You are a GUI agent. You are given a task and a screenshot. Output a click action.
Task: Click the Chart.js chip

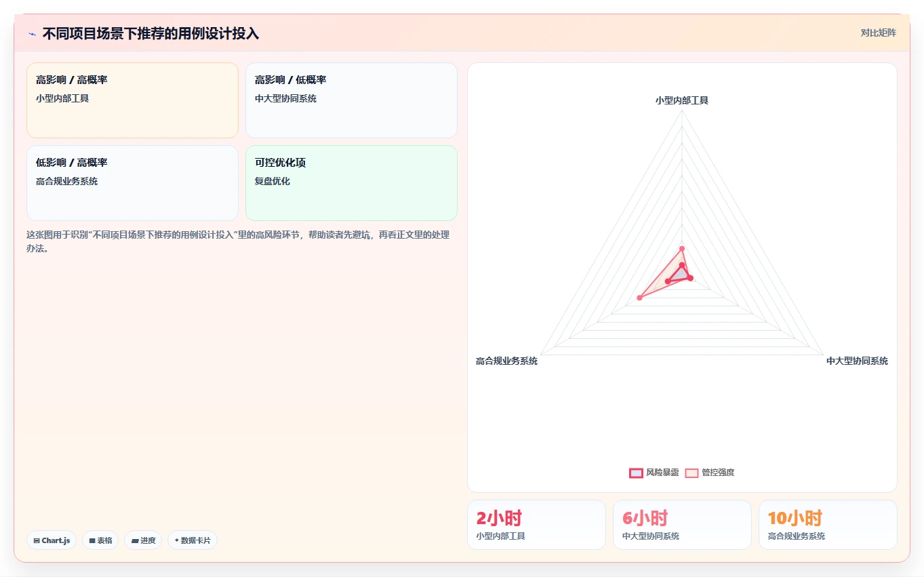[52, 540]
